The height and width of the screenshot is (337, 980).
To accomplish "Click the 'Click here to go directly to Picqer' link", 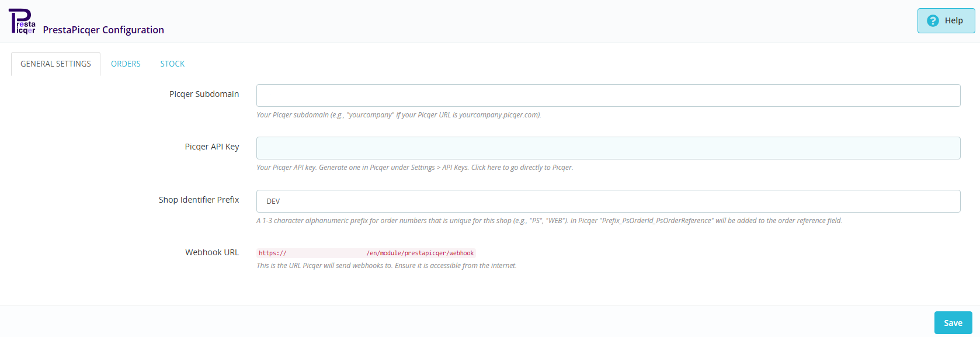I will click(x=522, y=168).
